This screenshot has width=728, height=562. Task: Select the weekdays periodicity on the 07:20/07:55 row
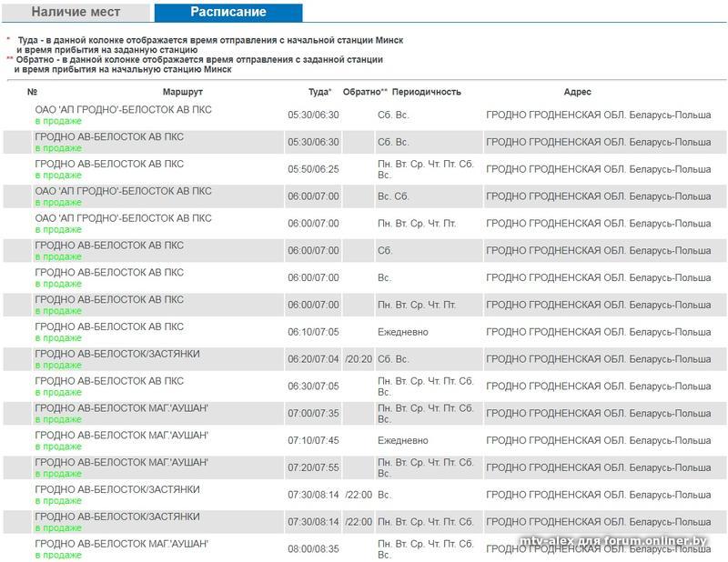click(426, 467)
